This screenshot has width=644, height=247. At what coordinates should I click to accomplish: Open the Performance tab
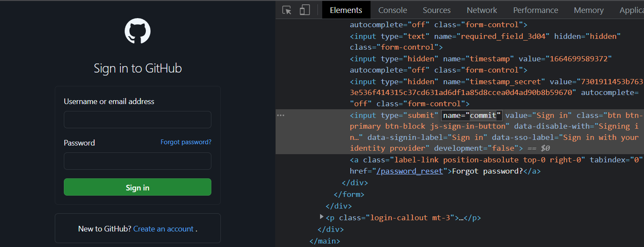coord(535,10)
